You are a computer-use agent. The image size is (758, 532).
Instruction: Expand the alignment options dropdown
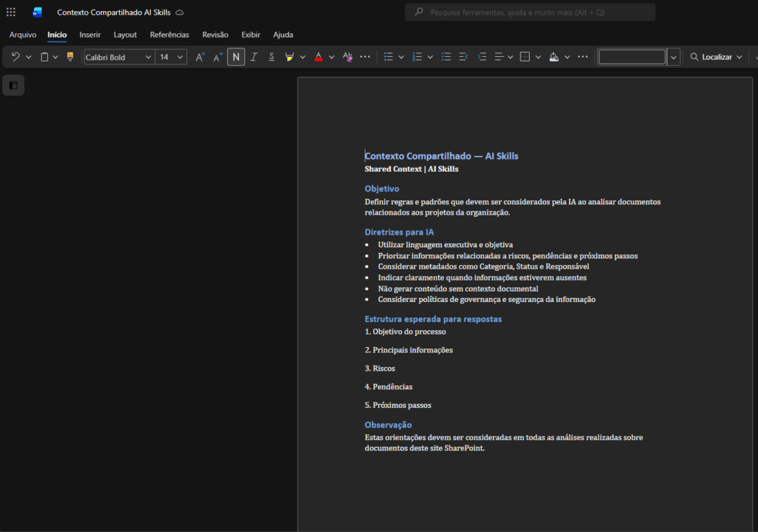[511, 57]
